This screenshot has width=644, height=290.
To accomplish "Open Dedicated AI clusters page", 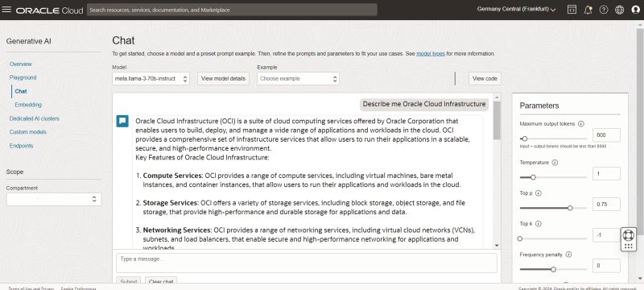I will 34,118.
